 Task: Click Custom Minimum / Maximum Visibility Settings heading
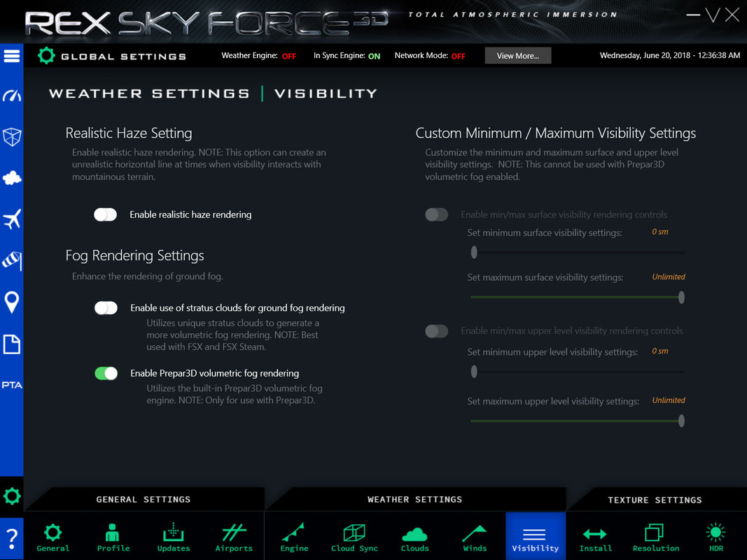[555, 133]
